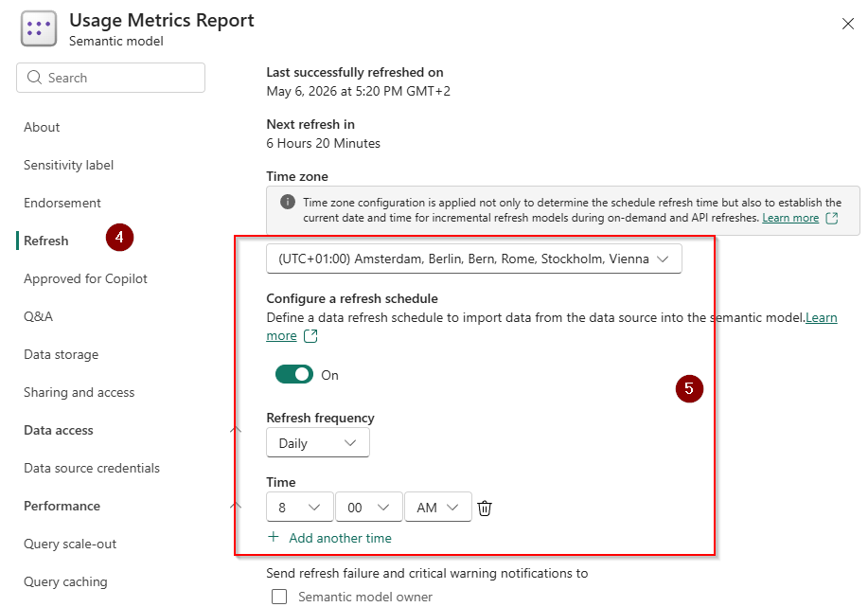This screenshot has height=607, width=868.
Task: Collapse the Performance section chevron
Action: click(236, 506)
